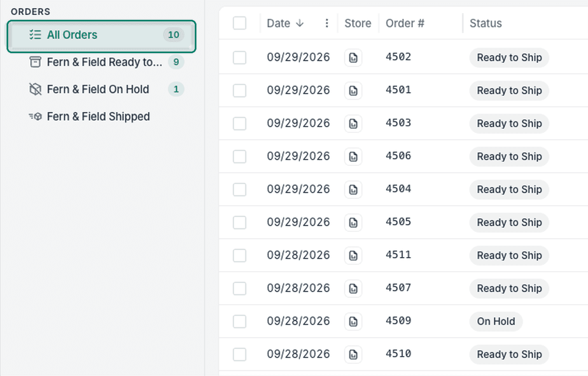The image size is (588, 376).
Task: Open store icon for order 4509
Action: (x=353, y=322)
